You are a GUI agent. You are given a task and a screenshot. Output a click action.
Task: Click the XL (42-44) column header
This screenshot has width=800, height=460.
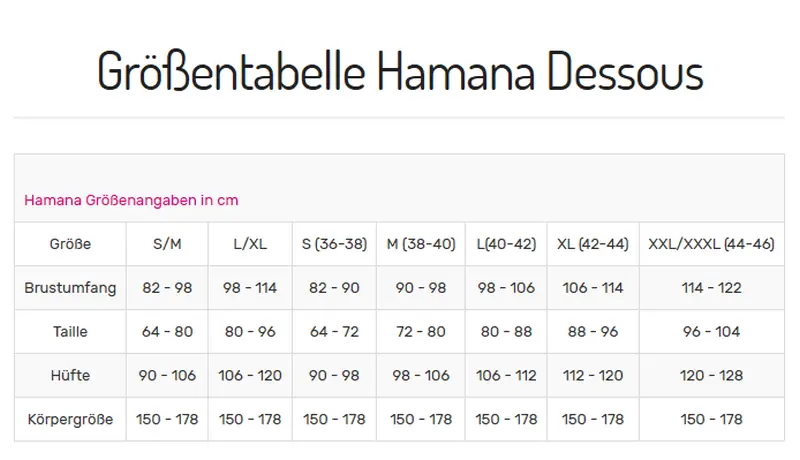593,244
